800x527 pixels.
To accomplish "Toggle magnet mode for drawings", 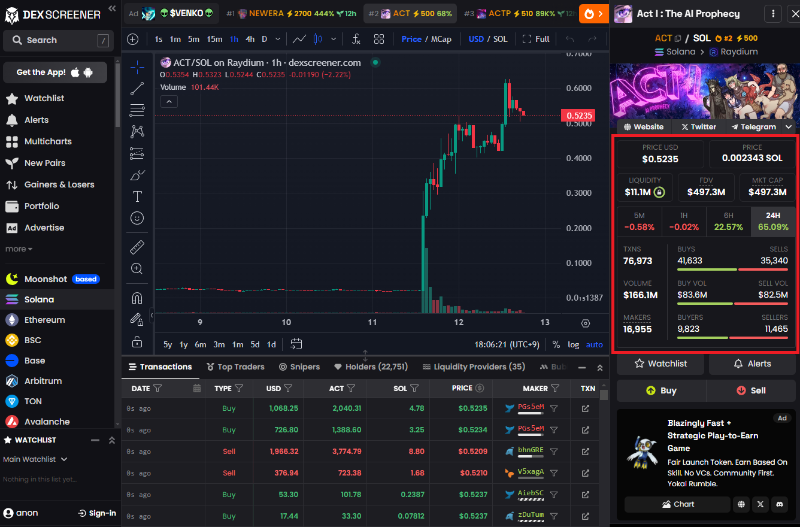I will pos(137,298).
